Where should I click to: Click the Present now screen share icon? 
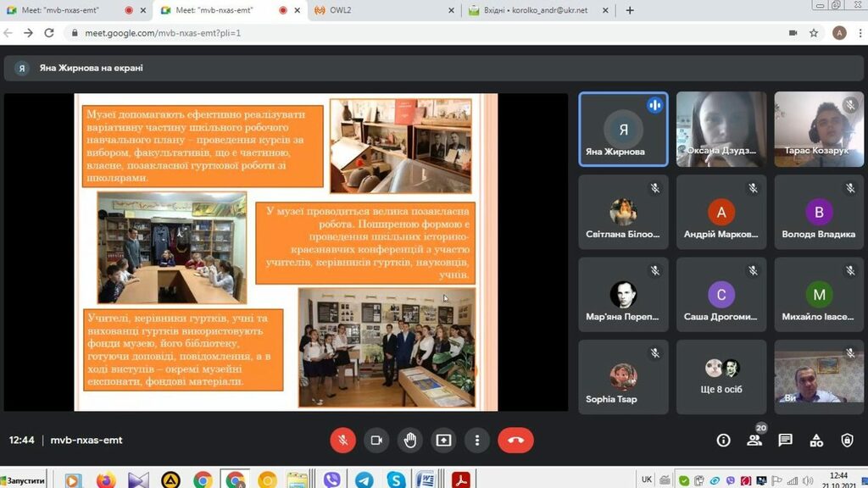tap(443, 441)
